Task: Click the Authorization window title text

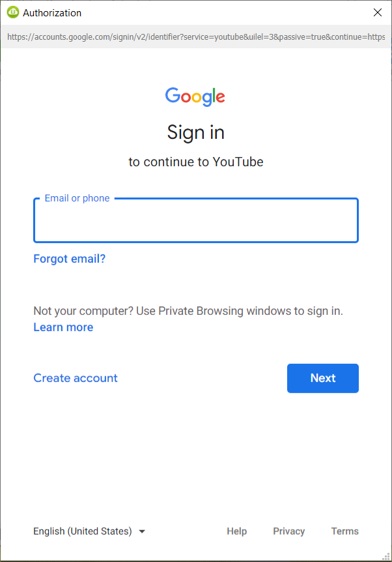Action: coord(52,13)
